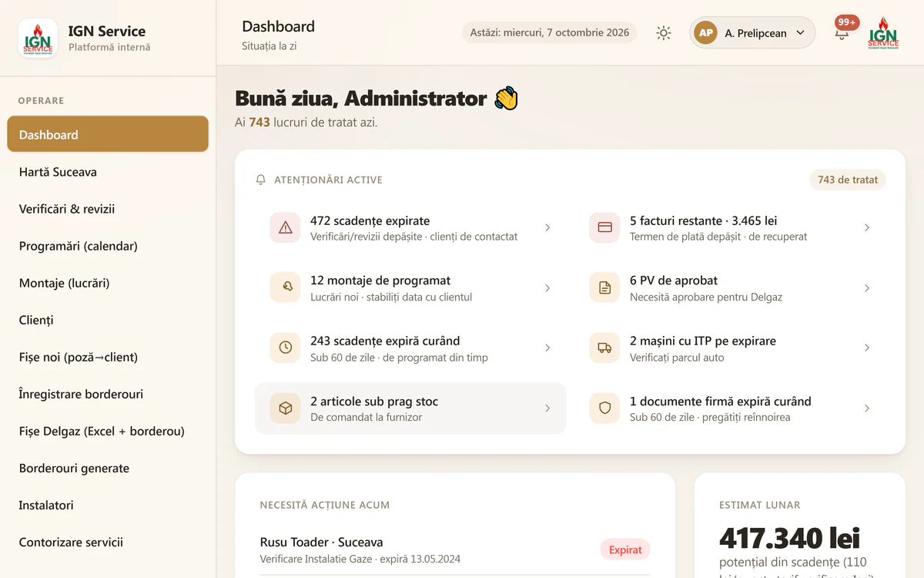Click the card icon for facturi restante
This screenshot has width=924, height=578.
click(604, 227)
